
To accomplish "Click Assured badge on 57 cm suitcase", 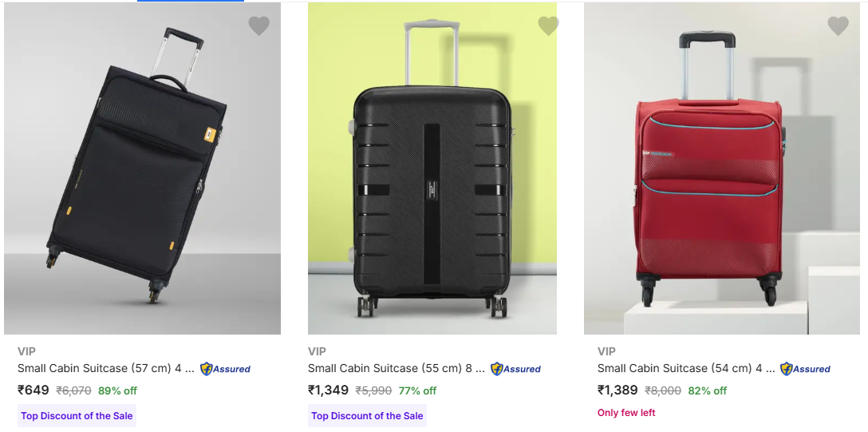I will pos(225,369).
